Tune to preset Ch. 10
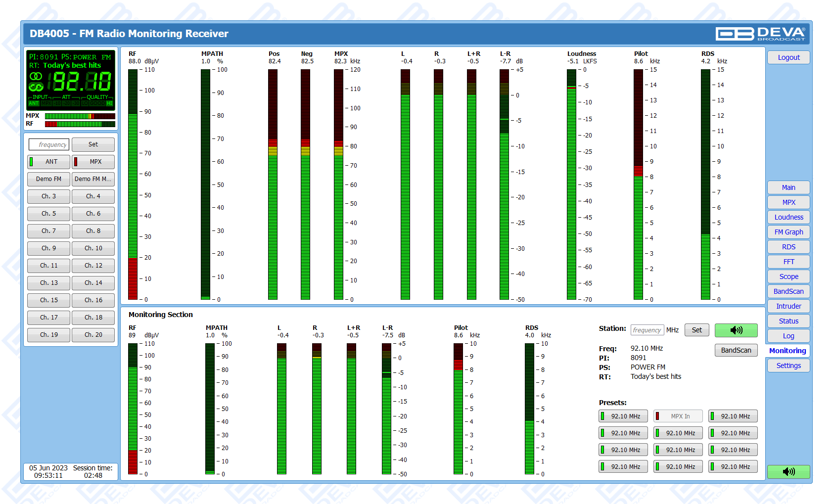This screenshot has width=833, height=504. pos(93,248)
